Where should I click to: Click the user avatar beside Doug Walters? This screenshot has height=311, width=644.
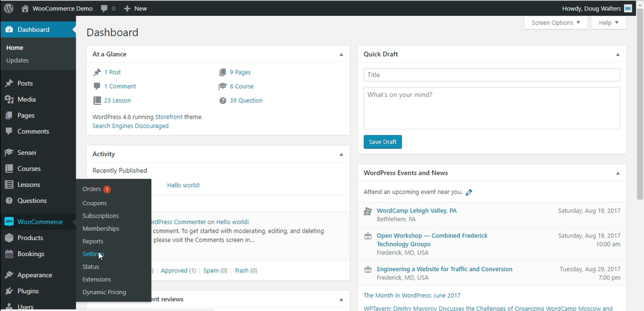(627, 8)
